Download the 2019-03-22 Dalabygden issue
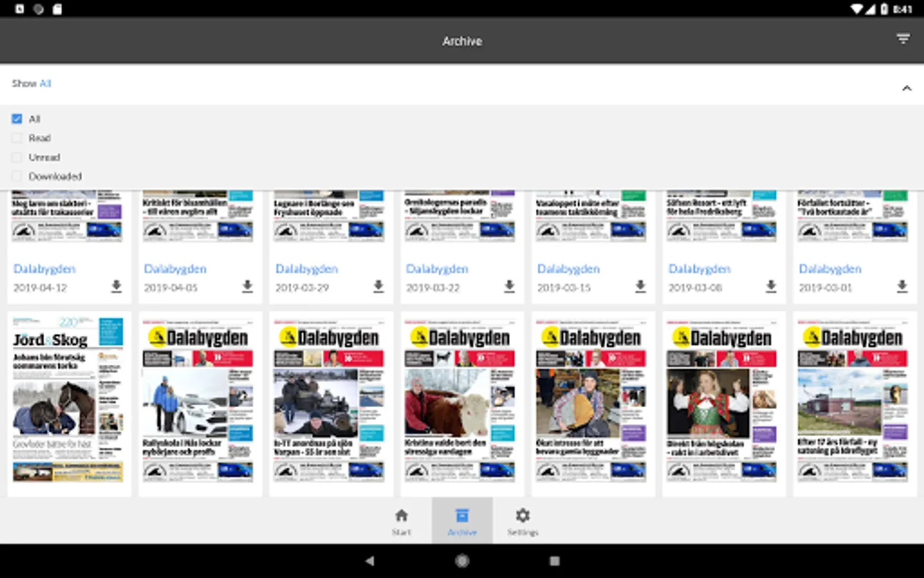 coord(509,286)
